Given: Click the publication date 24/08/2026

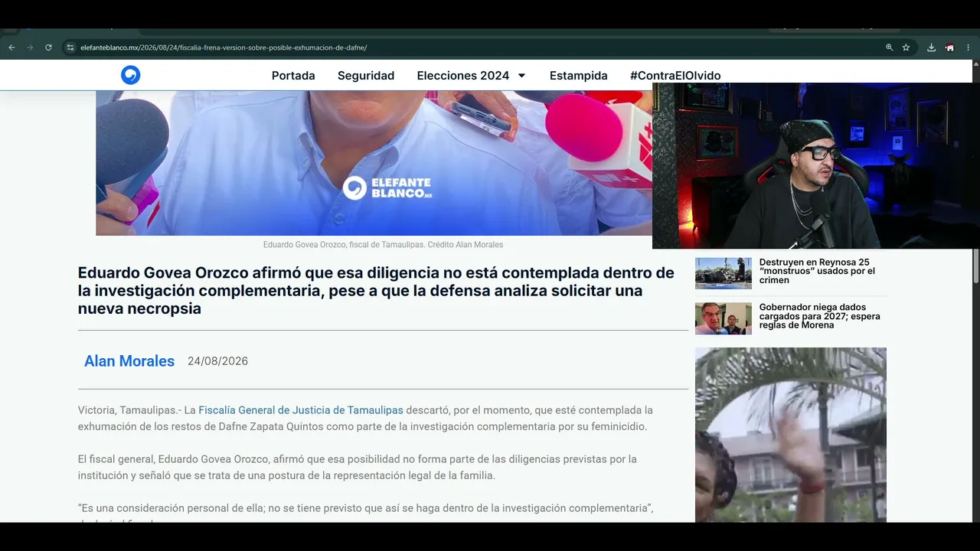Looking at the screenshot, I should 217,361.
